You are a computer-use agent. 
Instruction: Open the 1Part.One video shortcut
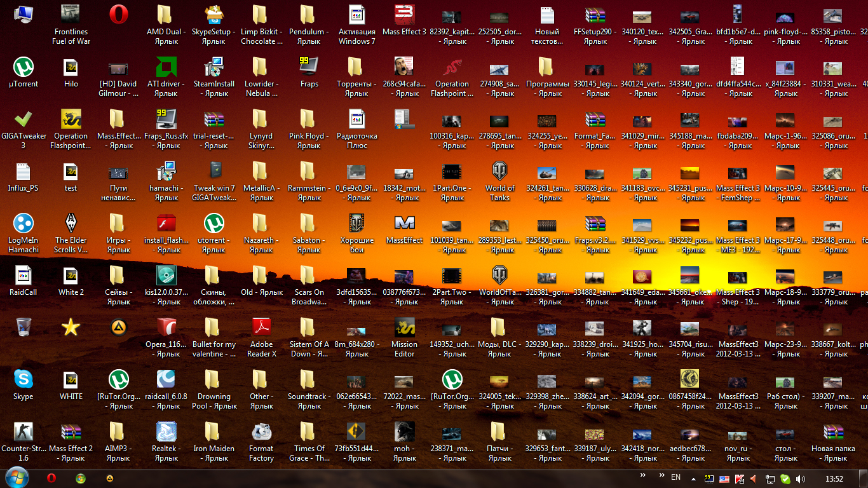[x=452, y=182]
